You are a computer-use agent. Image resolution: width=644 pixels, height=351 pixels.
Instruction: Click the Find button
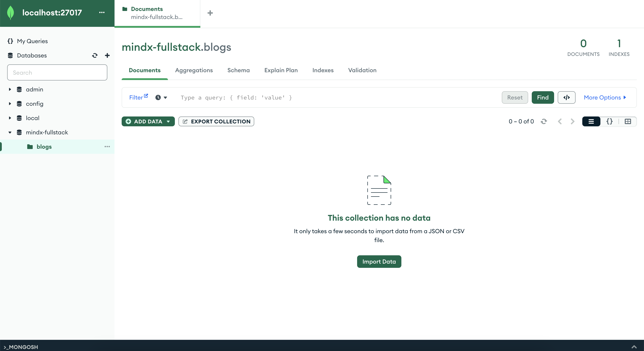(x=542, y=97)
